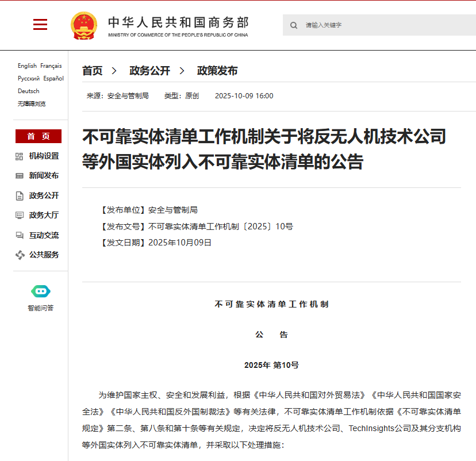This screenshot has width=476, height=461.
Task: Open 政策发布 breadcrumb link
Action: (x=217, y=71)
